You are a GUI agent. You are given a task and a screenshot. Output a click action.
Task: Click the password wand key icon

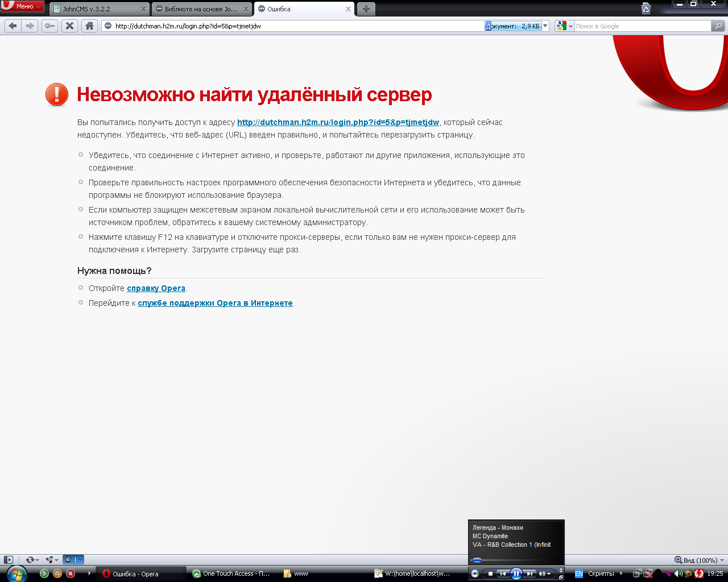[50, 26]
